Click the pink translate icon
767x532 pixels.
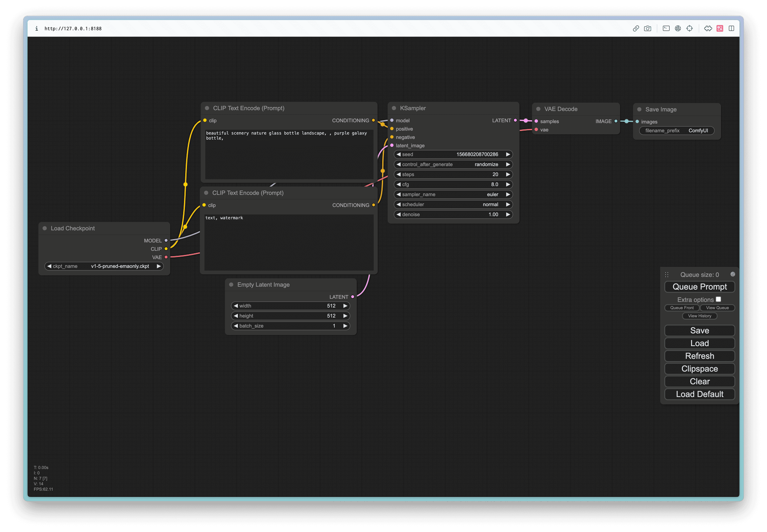click(x=720, y=28)
